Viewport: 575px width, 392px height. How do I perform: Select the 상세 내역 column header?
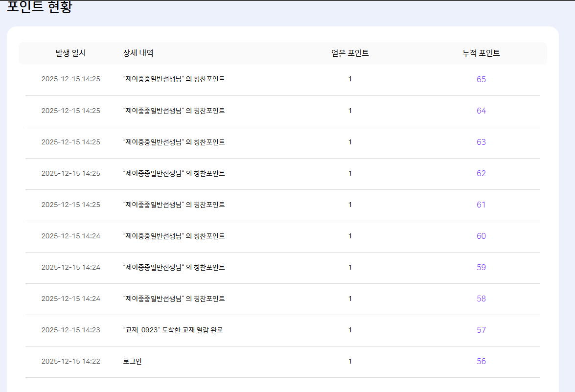coord(138,53)
